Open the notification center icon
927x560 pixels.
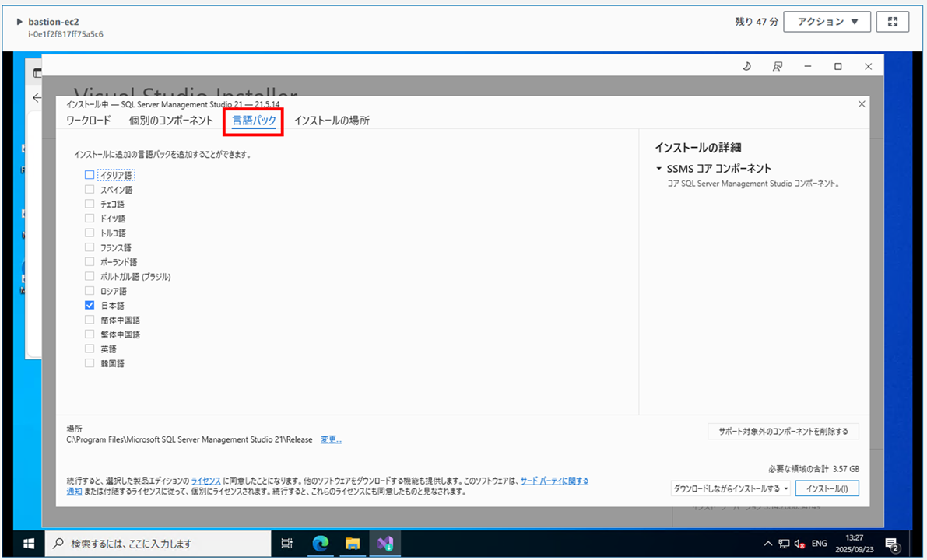891,544
